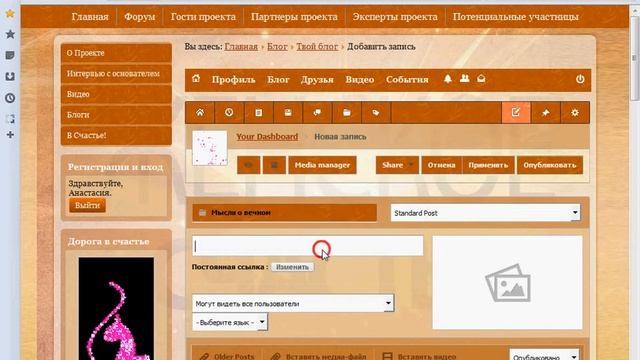Viewport: 640px width, 360px height.
Task: Click the image placeholder to add a cover
Action: (x=507, y=282)
